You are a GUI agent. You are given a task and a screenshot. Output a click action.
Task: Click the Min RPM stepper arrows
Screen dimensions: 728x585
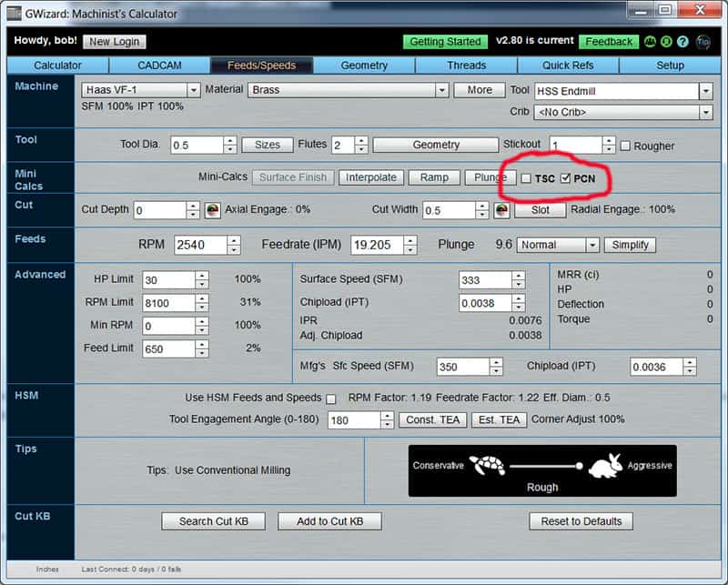(201, 326)
